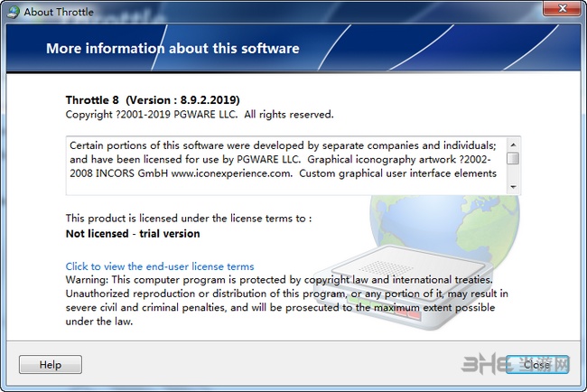
Task: Open Help for Throttle
Action: click(51, 364)
